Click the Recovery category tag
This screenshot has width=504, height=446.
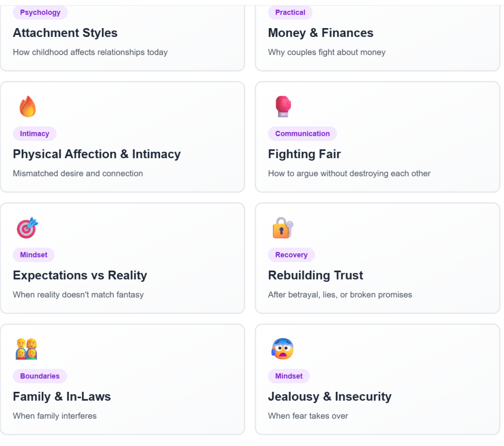291,255
